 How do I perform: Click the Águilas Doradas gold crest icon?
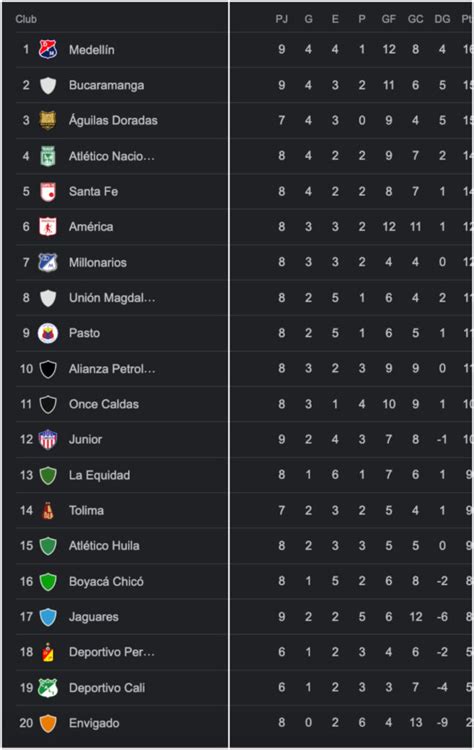(x=48, y=120)
